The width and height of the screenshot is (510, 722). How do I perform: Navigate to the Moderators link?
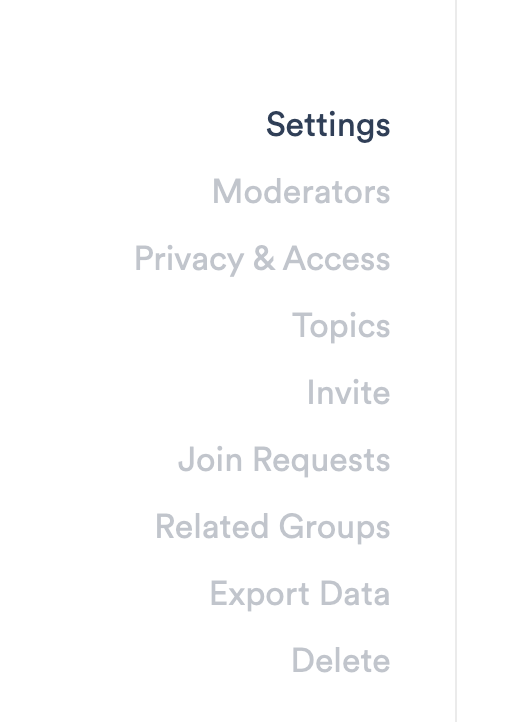pyautogui.click(x=301, y=192)
